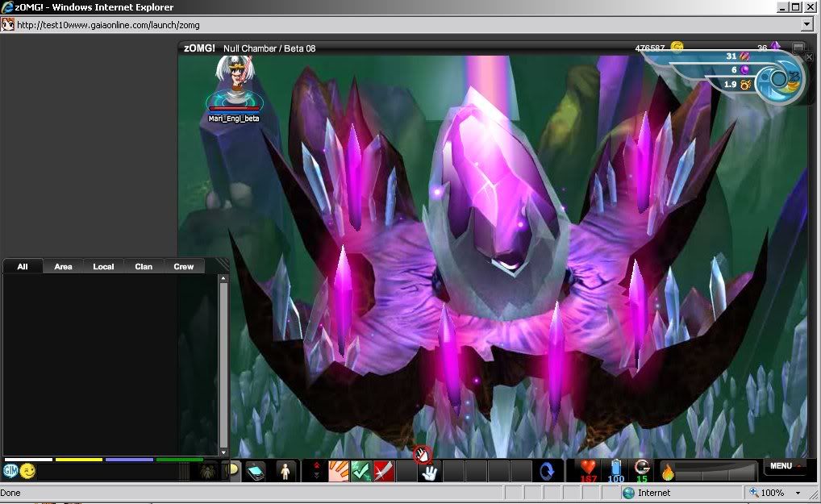This screenshot has width=821, height=504.
Task: Switch to the Area chat tab
Action: pos(63,266)
